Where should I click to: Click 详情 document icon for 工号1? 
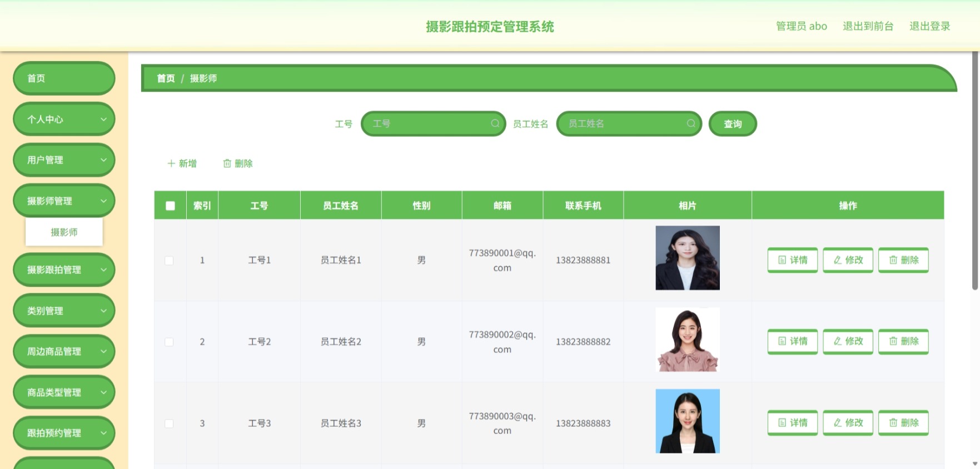pos(782,260)
